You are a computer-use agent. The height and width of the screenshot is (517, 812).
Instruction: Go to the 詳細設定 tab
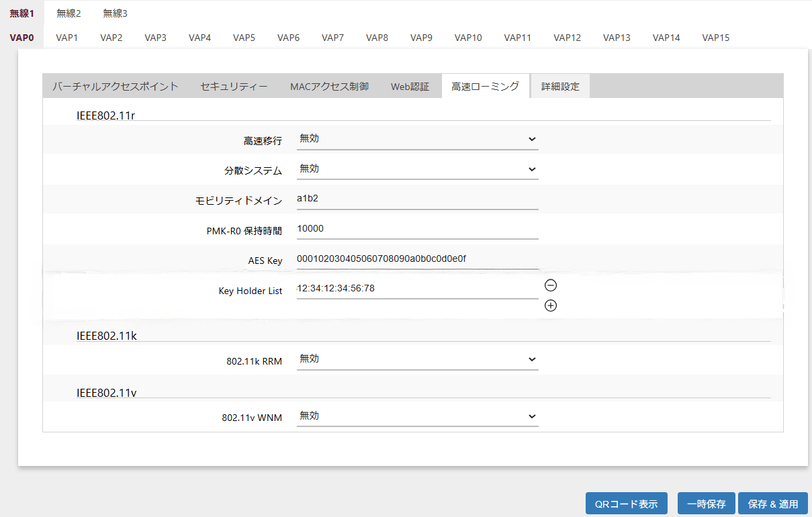(x=560, y=87)
